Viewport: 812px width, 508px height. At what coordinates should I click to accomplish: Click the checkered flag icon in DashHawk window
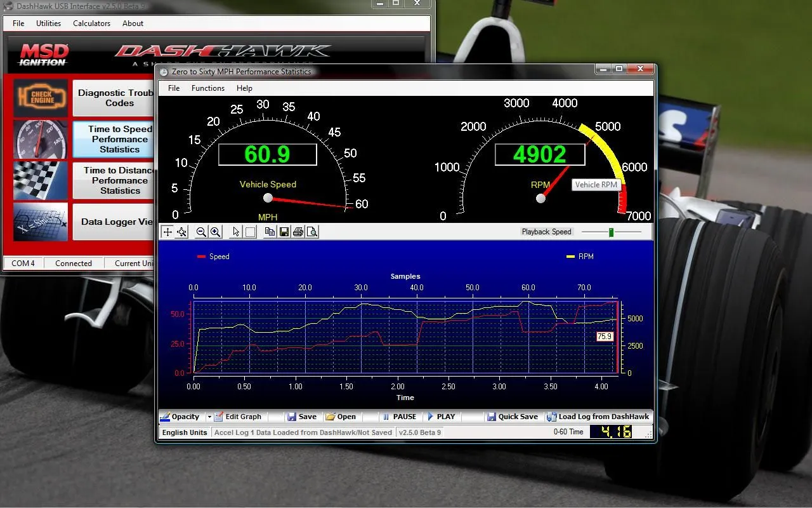click(x=40, y=180)
